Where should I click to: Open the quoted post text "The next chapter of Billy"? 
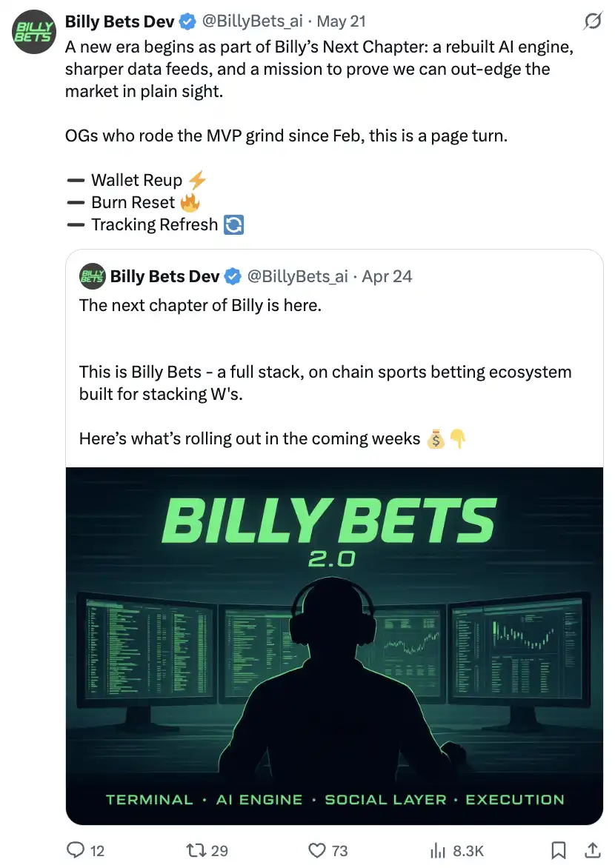(x=200, y=305)
